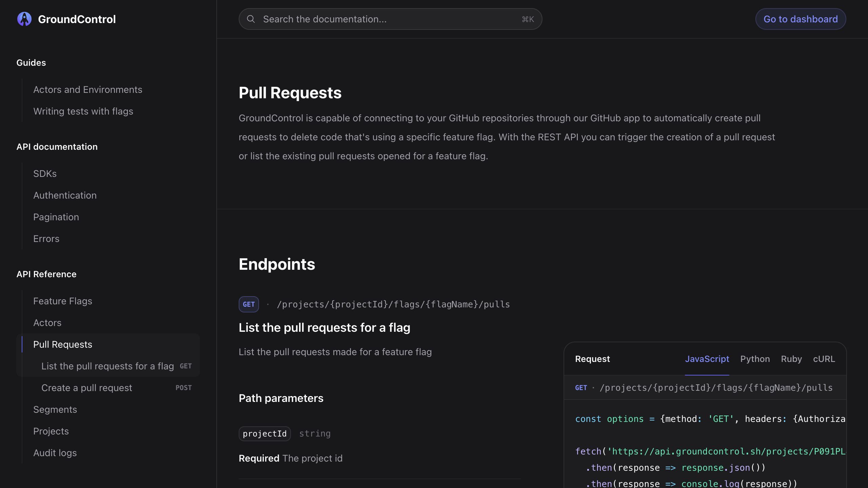868x488 pixels.
Task: Click the Guides section title
Action: (31, 63)
